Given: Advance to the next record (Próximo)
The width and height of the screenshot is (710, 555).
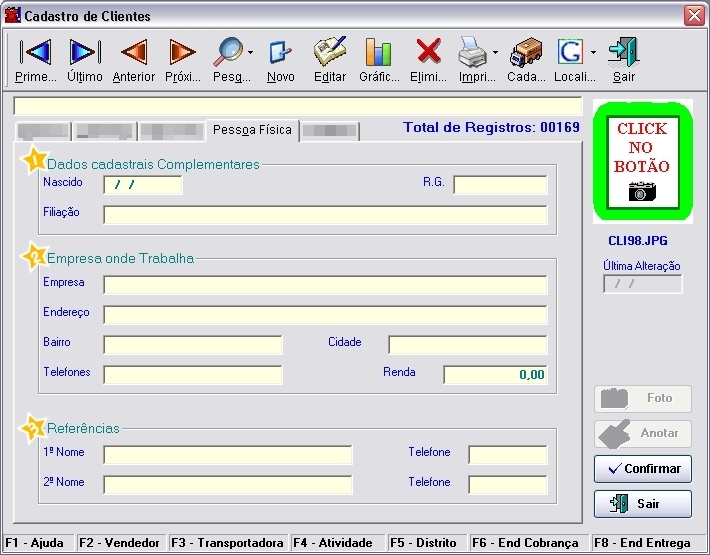Looking at the screenshot, I should coord(182,59).
